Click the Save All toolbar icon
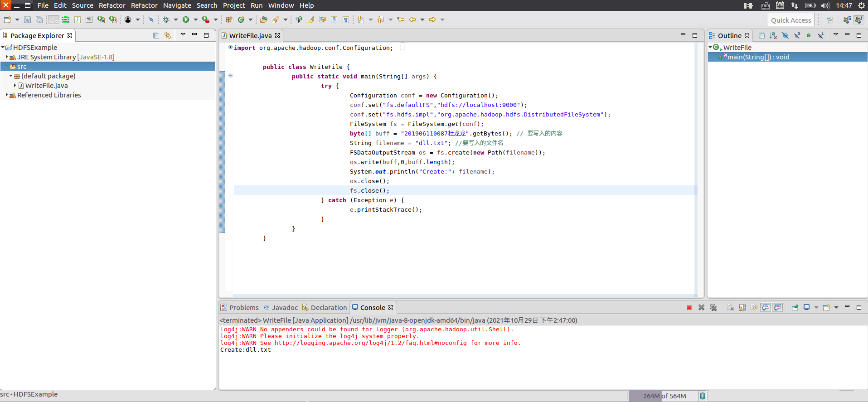Screen dimensions: 868x402 39,19
